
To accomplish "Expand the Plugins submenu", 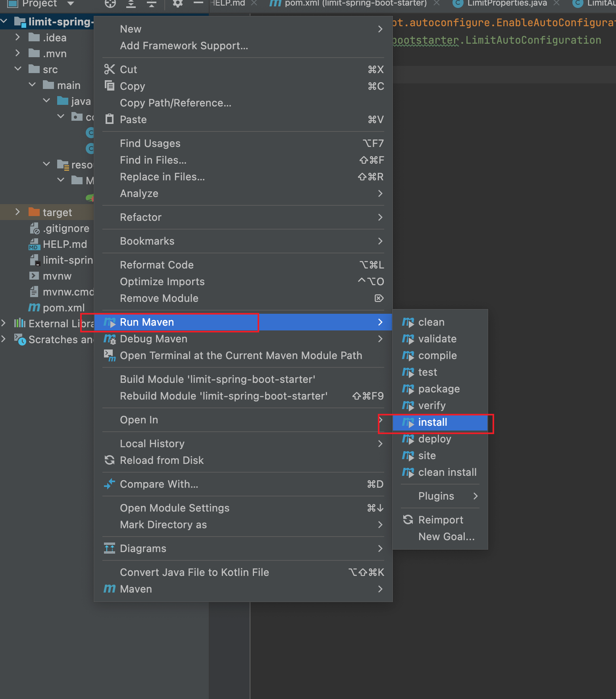I will point(440,496).
